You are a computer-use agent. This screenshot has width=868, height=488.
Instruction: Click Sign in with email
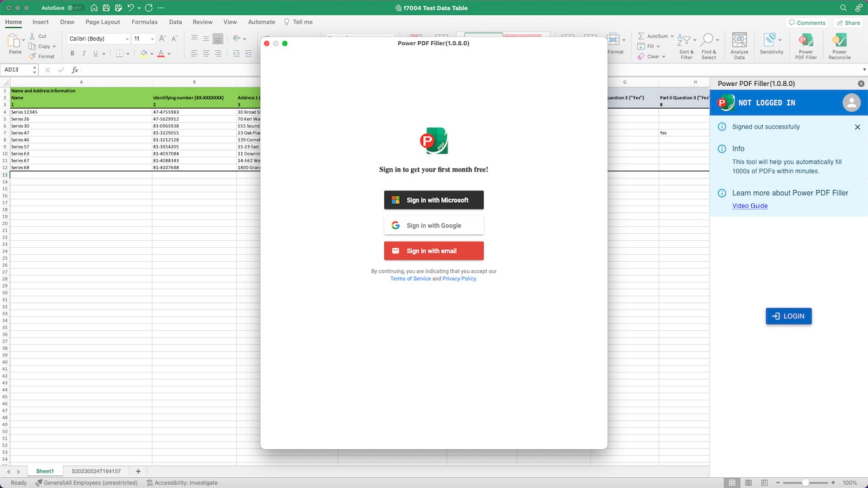(434, 251)
